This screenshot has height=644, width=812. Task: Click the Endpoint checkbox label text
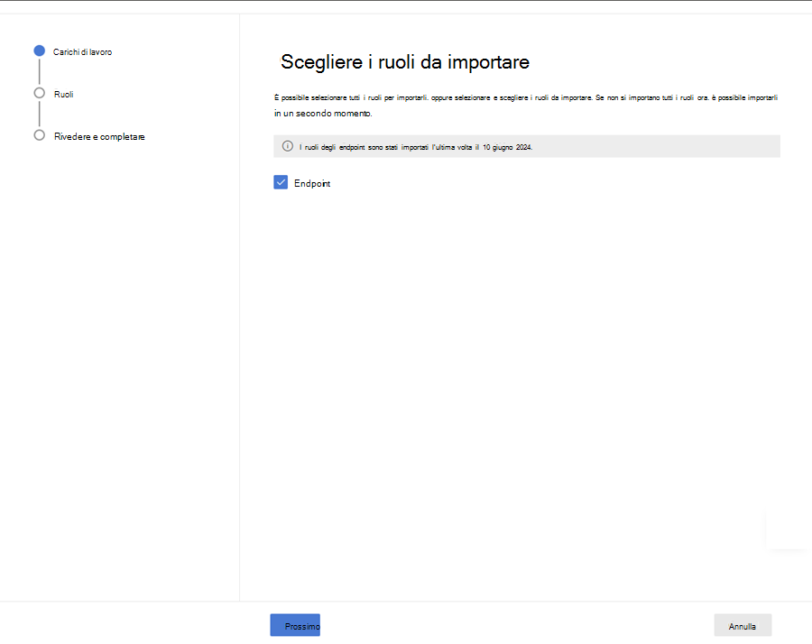coord(312,184)
